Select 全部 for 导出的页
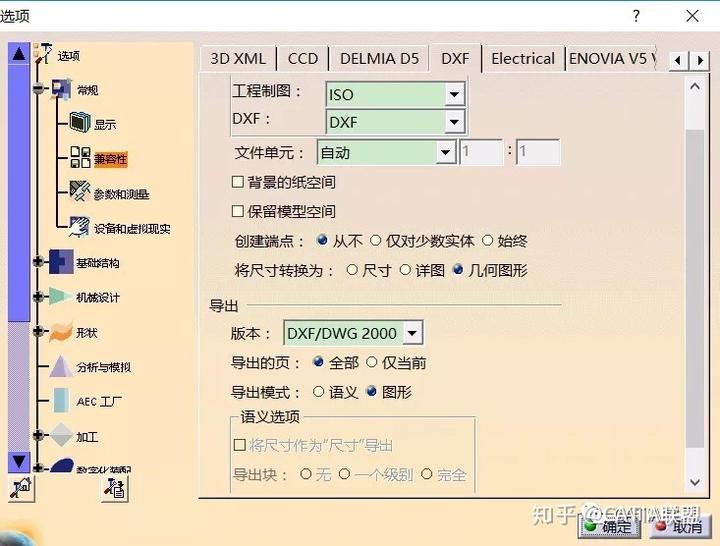 click(x=318, y=362)
